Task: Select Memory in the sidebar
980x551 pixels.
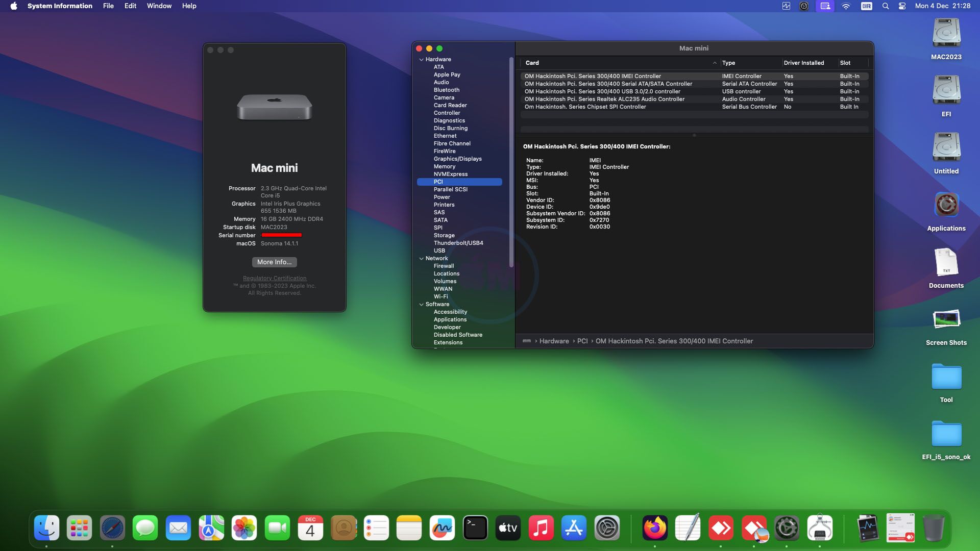Action: [x=444, y=167]
